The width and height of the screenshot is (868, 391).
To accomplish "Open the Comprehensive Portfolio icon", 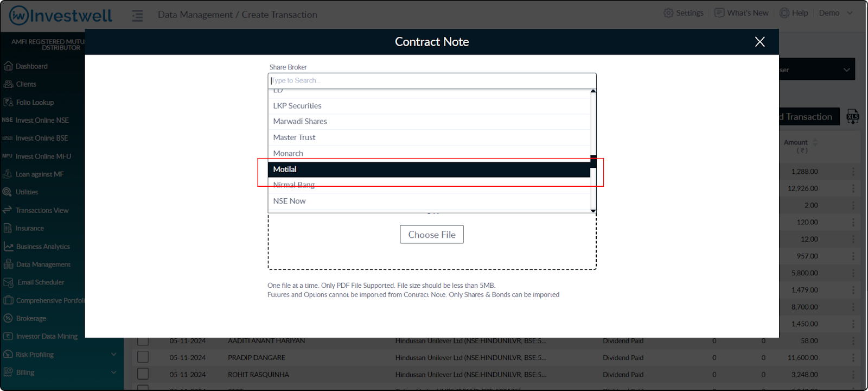I will pos(8,300).
